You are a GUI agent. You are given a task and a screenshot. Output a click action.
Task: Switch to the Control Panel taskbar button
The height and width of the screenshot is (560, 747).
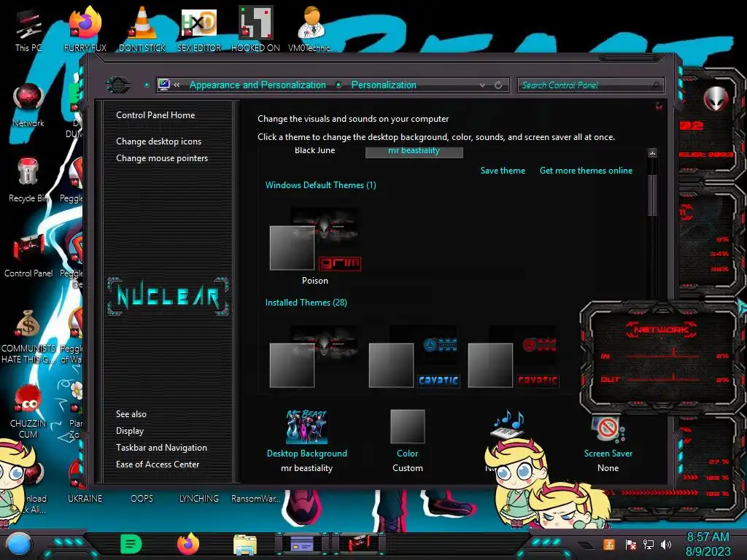[x=359, y=544]
